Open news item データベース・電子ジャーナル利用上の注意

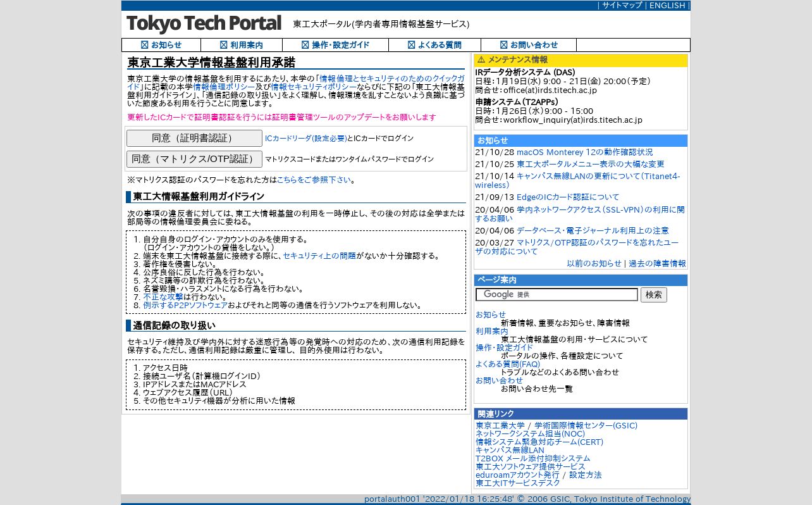coord(593,231)
